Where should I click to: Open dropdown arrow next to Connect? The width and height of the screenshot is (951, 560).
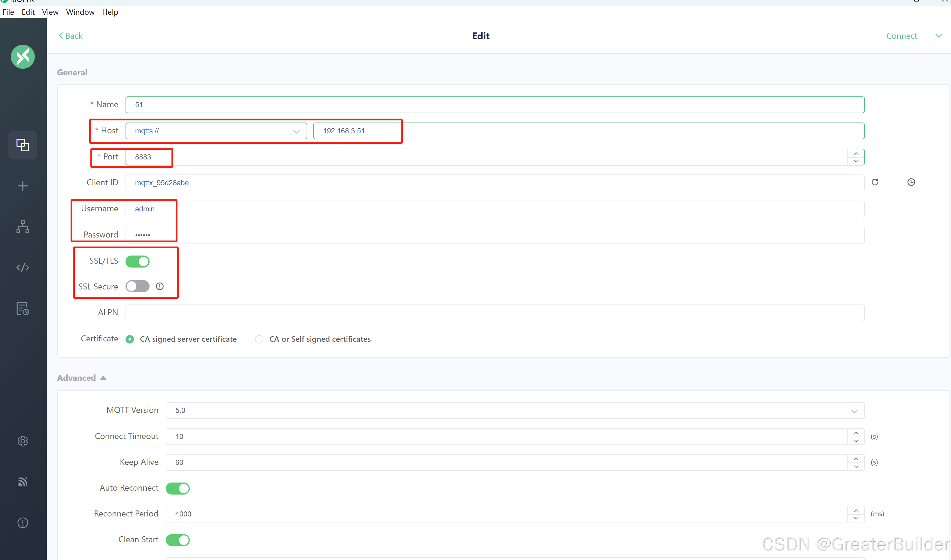[x=939, y=36]
